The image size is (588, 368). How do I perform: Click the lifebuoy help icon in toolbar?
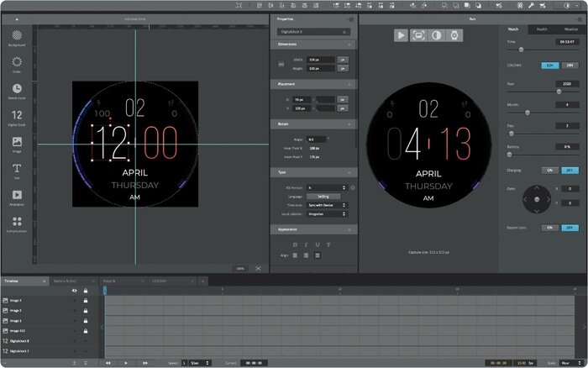[x=520, y=5]
